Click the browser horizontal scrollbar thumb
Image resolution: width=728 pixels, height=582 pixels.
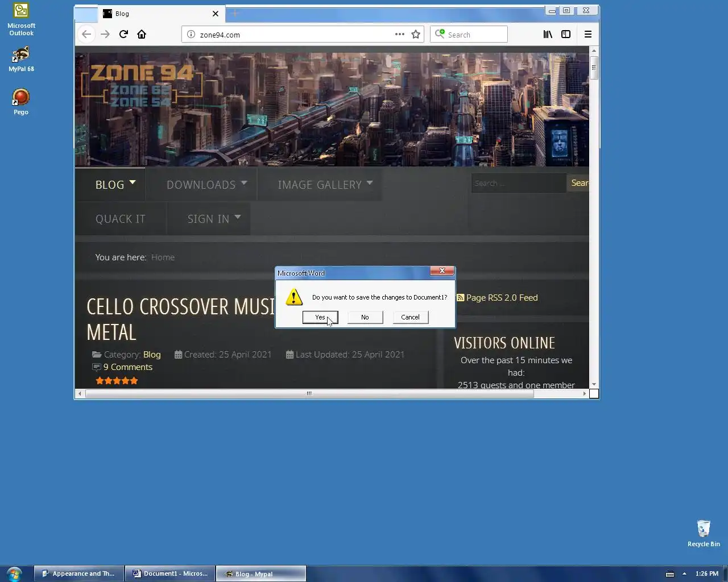point(309,393)
